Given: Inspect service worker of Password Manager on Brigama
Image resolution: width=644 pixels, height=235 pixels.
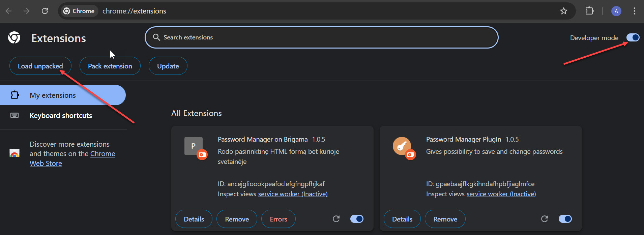Looking at the screenshot, I should click(x=293, y=194).
